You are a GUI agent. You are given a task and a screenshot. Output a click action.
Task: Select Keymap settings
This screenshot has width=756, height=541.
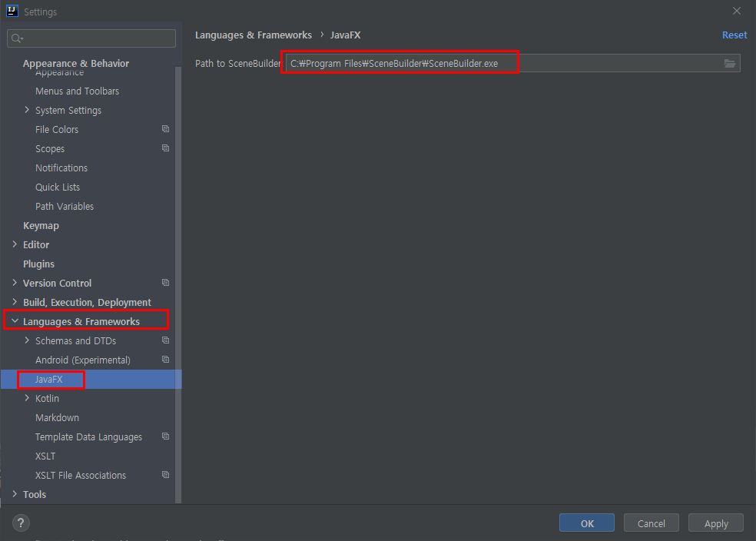41,226
